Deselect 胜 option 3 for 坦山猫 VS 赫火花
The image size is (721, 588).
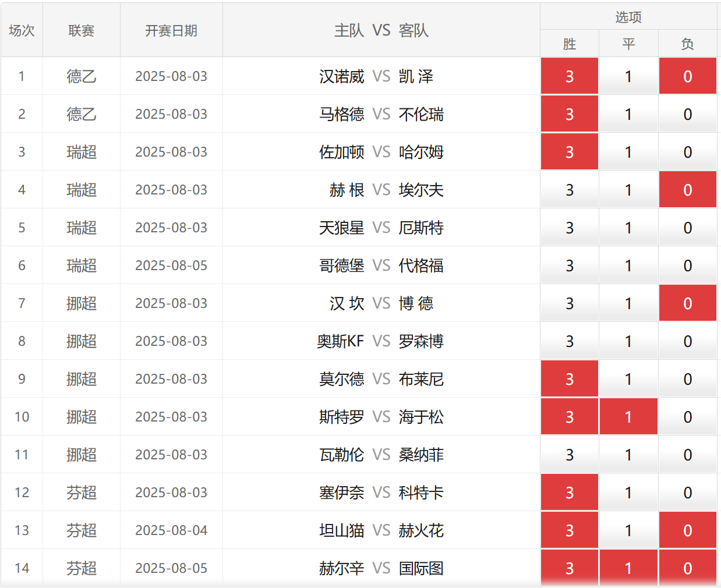(x=570, y=530)
